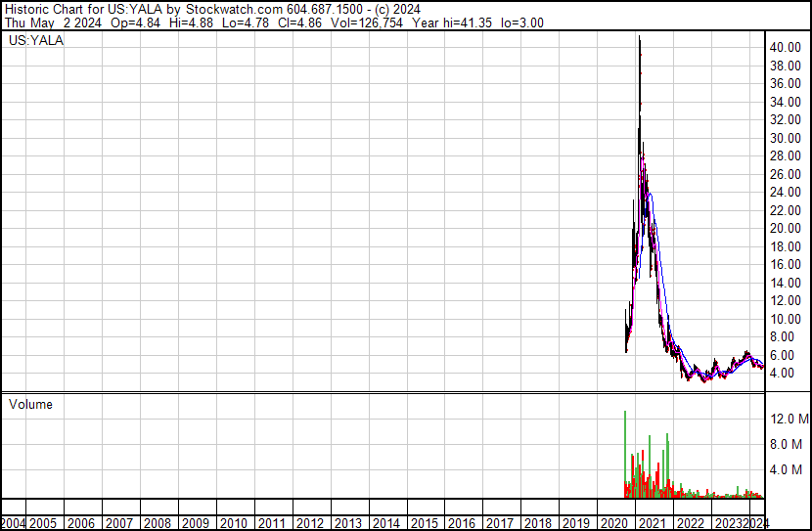Screen dimensions: 812x531
Task: Click the 12.0 M volume axis label
Action: pyautogui.click(x=789, y=419)
